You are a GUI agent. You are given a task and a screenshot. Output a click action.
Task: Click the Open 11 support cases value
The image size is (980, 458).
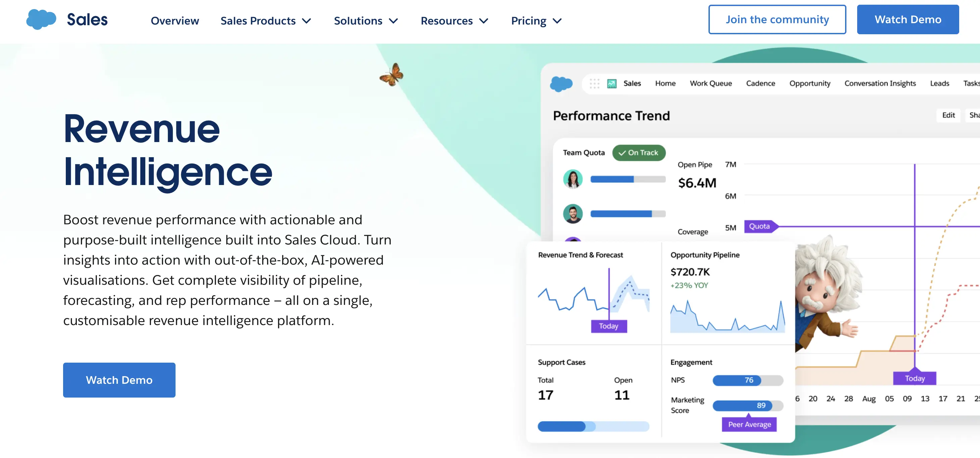(x=622, y=395)
